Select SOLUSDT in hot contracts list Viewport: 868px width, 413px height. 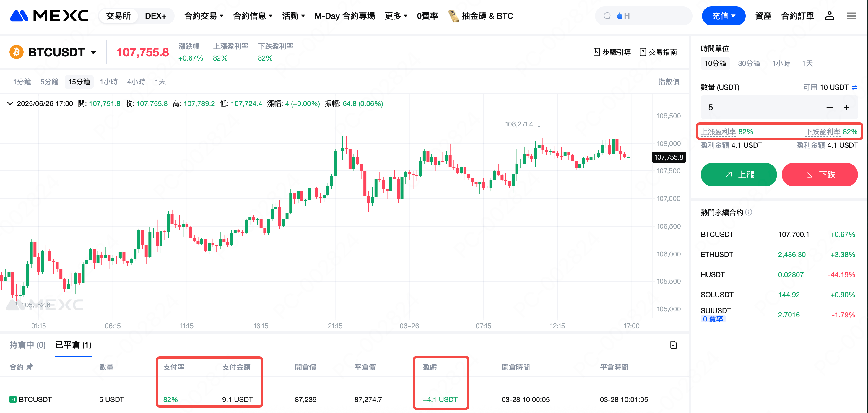coord(778,295)
